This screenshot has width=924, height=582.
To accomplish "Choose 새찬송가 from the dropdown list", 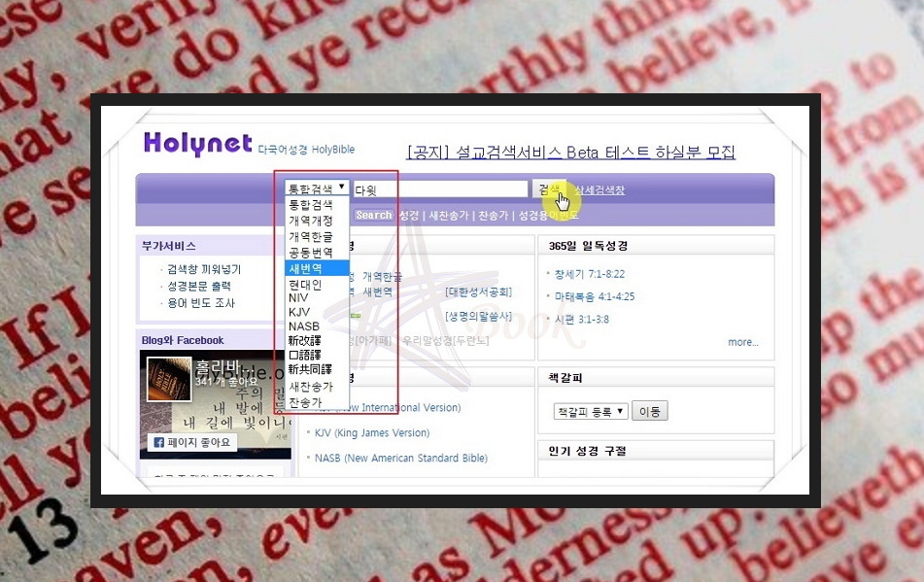I will coord(317,387).
